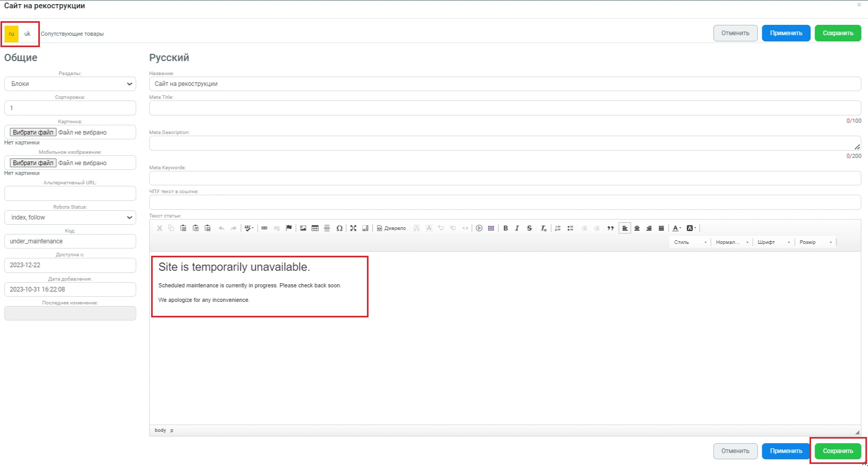This screenshot has width=868, height=466.
Task: Click the special character Omega icon
Action: coord(339,228)
